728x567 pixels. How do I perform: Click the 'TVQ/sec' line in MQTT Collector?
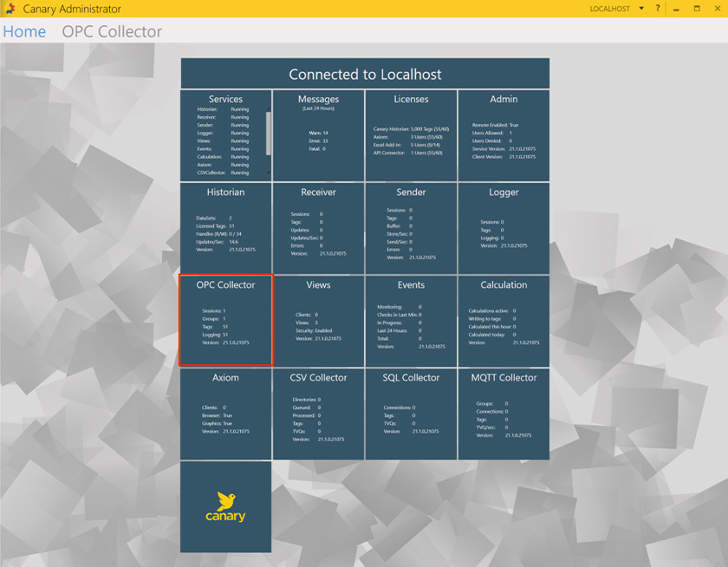[x=492, y=427]
